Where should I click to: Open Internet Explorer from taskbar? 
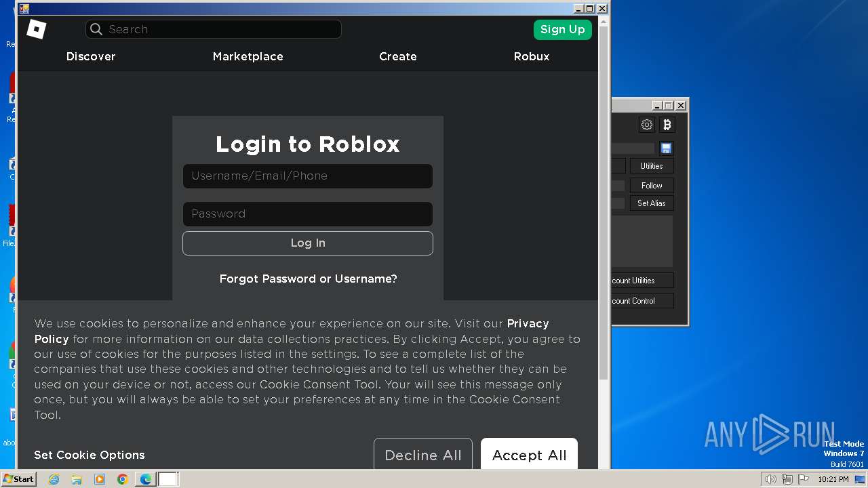(x=54, y=479)
